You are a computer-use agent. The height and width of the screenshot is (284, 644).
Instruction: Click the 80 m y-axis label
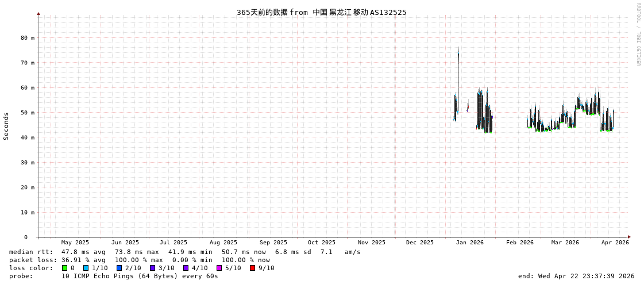(x=28, y=38)
